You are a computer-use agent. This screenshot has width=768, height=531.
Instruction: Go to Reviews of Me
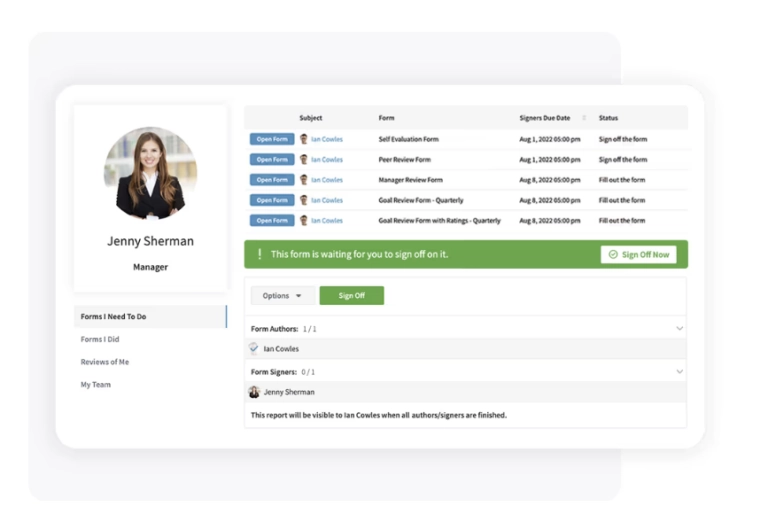click(105, 362)
